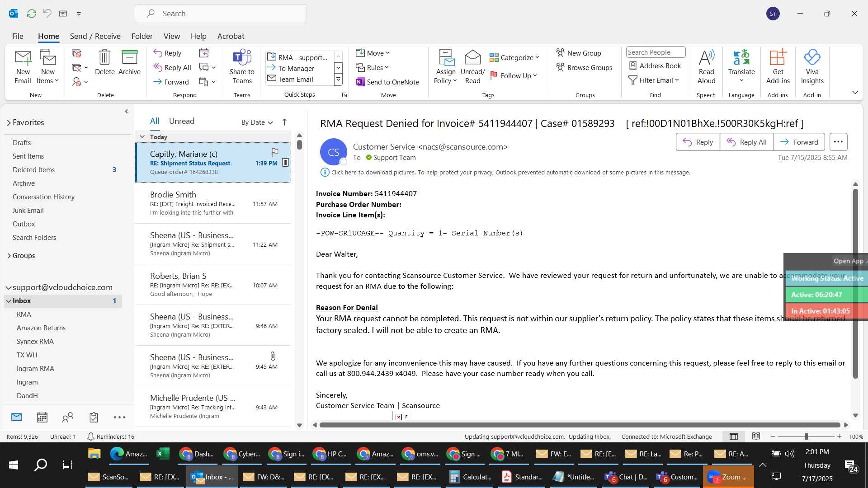
Task: Expand the Favorites folder group
Action: pos(9,122)
